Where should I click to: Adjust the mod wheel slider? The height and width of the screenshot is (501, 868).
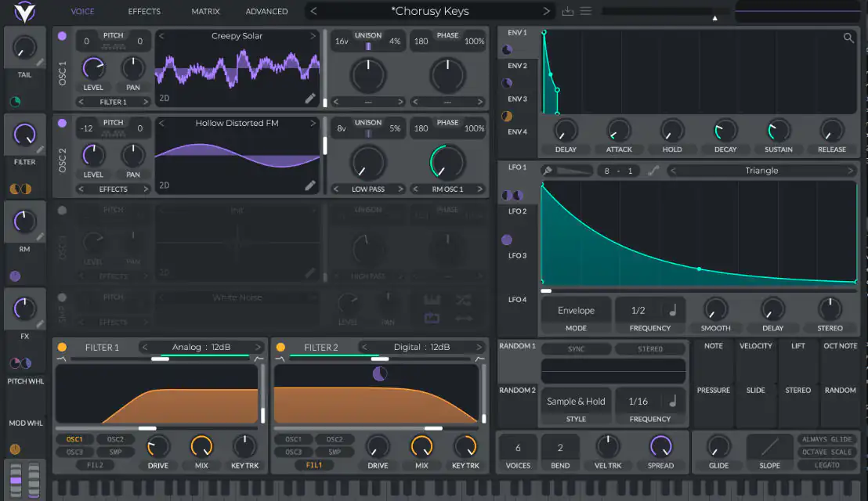pos(34,480)
